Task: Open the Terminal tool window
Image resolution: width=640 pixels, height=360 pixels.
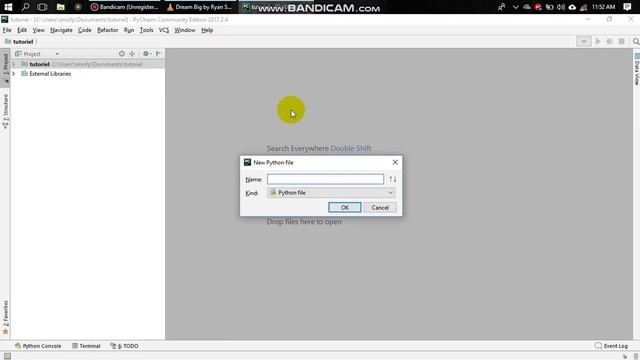Action: point(86,346)
